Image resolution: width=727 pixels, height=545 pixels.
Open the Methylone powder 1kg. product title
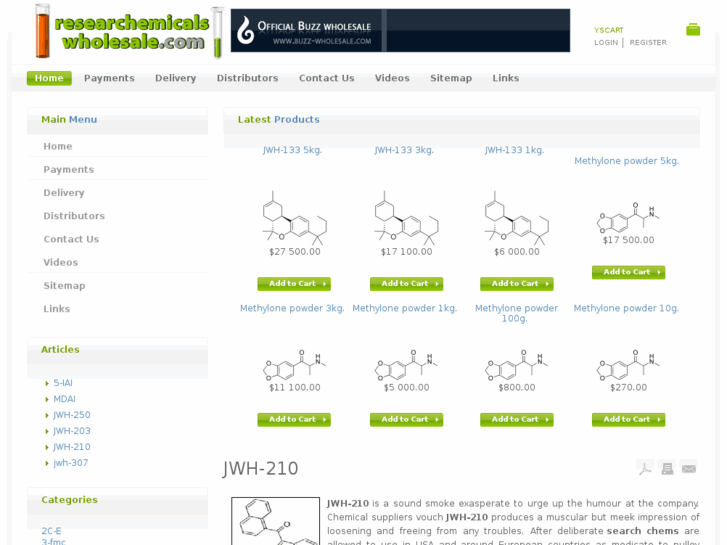[x=405, y=308]
